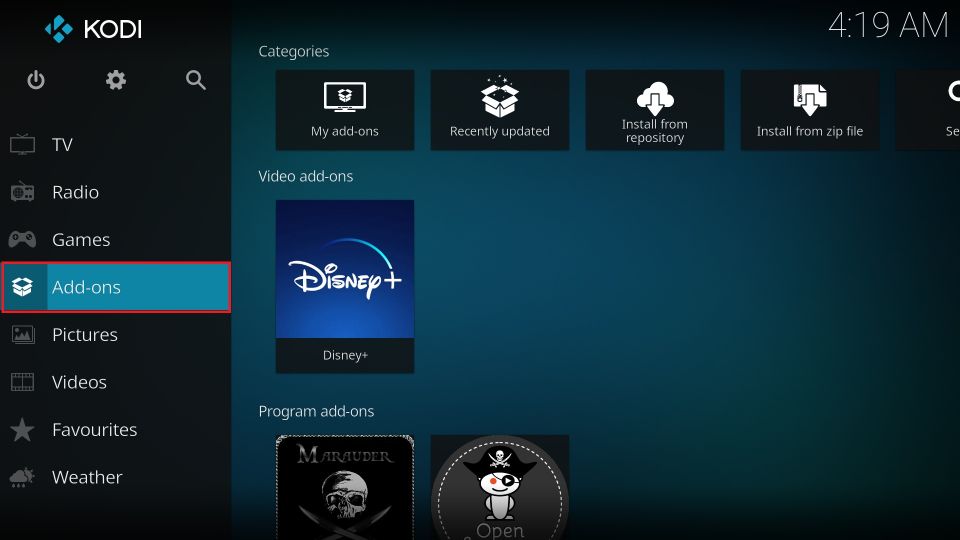Viewport: 960px width, 540px height.
Task: Choose Install from zip file
Action: pos(810,110)
